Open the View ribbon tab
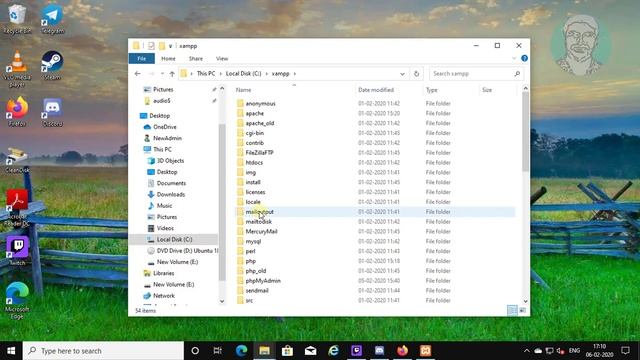 [222, 58]
